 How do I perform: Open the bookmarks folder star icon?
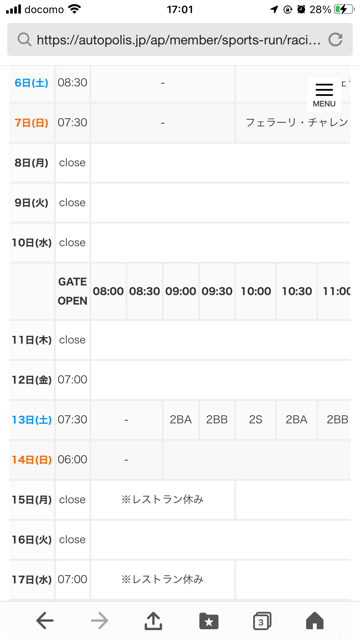click(x=209, y=621)
